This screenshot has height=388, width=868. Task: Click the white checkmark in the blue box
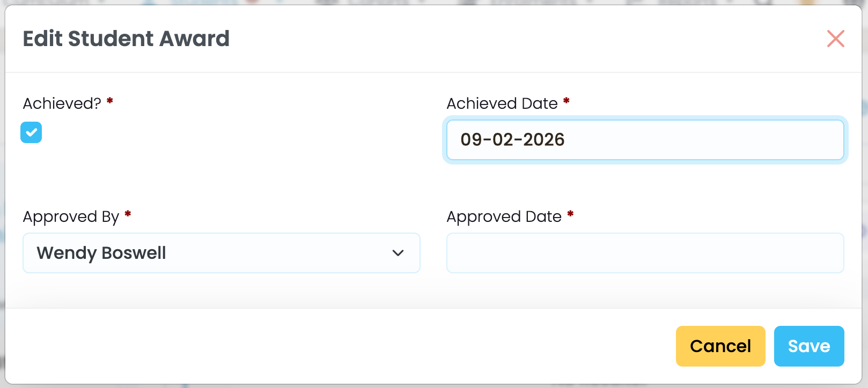31,132
